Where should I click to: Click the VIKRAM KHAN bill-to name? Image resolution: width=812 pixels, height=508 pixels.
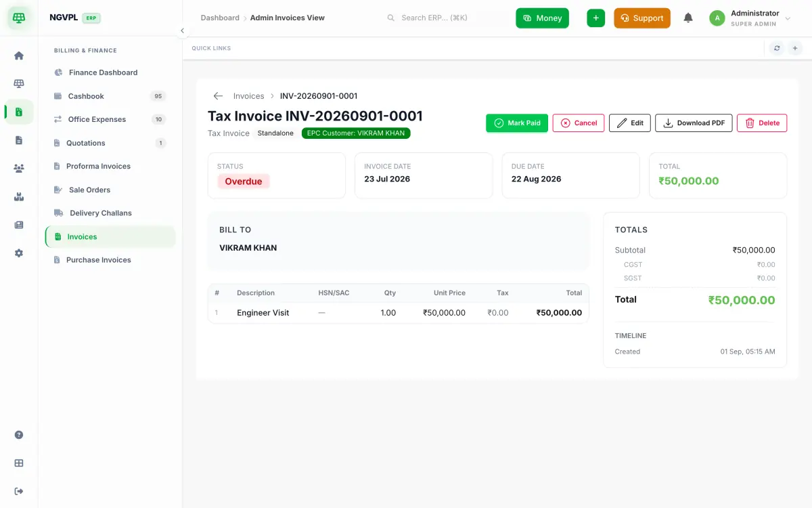tap(248, 248)
